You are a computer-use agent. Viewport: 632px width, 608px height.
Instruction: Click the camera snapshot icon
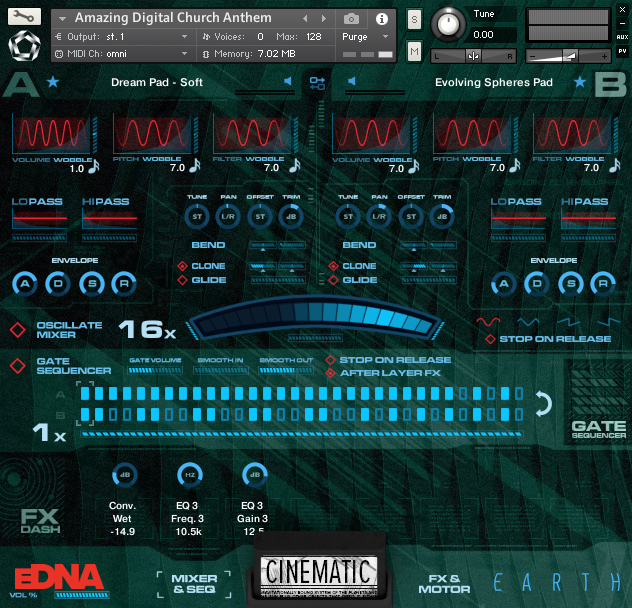(351, 18)
